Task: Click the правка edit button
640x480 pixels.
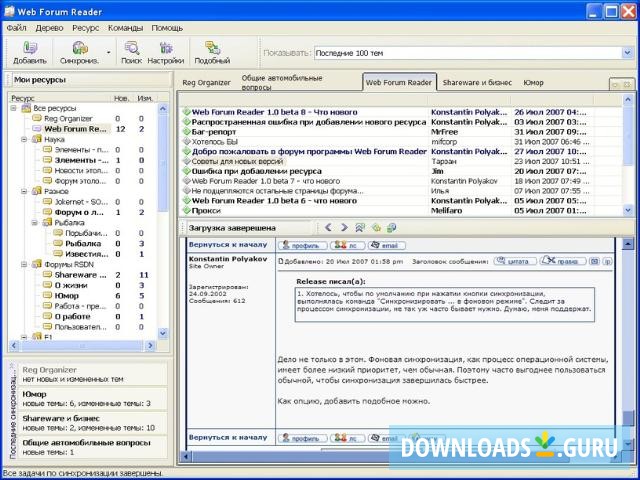Action: click(563, 261)
